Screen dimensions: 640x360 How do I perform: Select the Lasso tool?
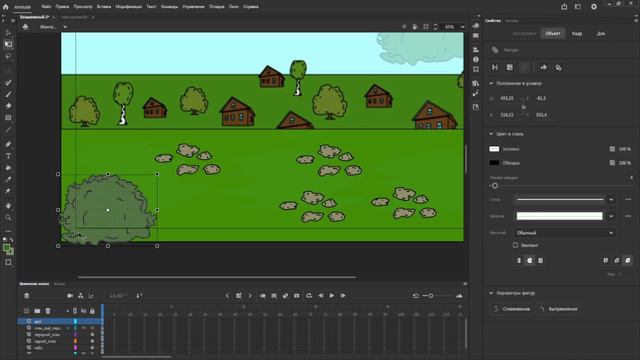[x=8, y=56]
